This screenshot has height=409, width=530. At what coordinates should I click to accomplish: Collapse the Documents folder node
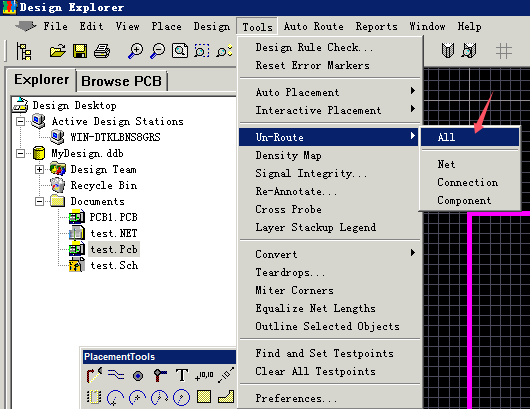(x=39, y=201)
